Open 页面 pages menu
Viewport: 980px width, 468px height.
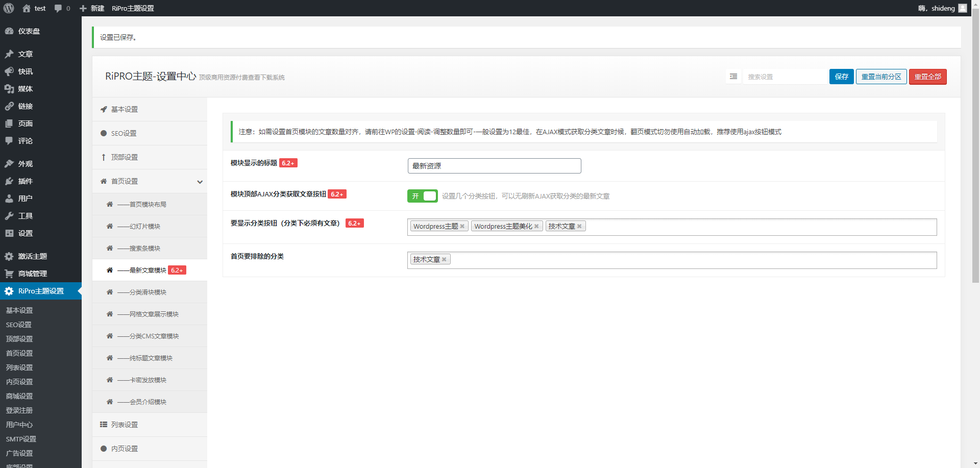click(x=41, y=124)
